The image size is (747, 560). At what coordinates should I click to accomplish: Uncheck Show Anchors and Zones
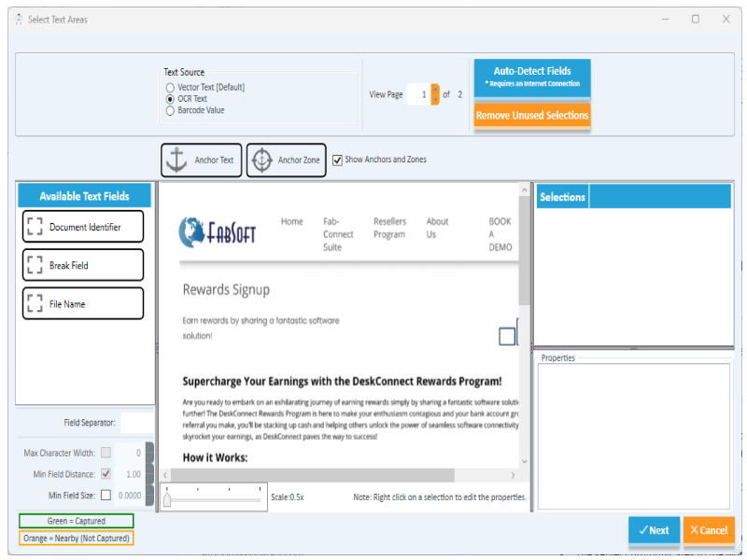[x=337, y=160]
